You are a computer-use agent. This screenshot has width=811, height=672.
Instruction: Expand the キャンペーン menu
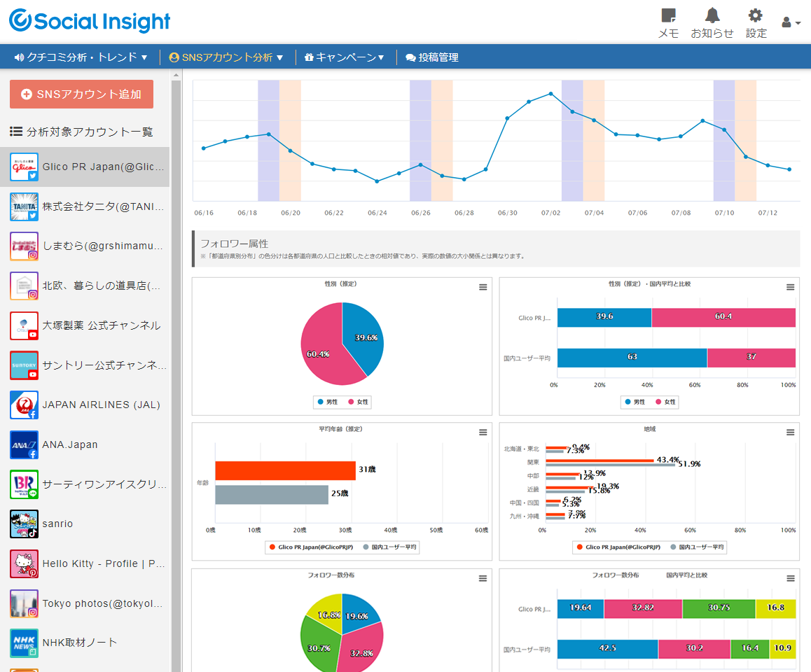pos(344,57)
